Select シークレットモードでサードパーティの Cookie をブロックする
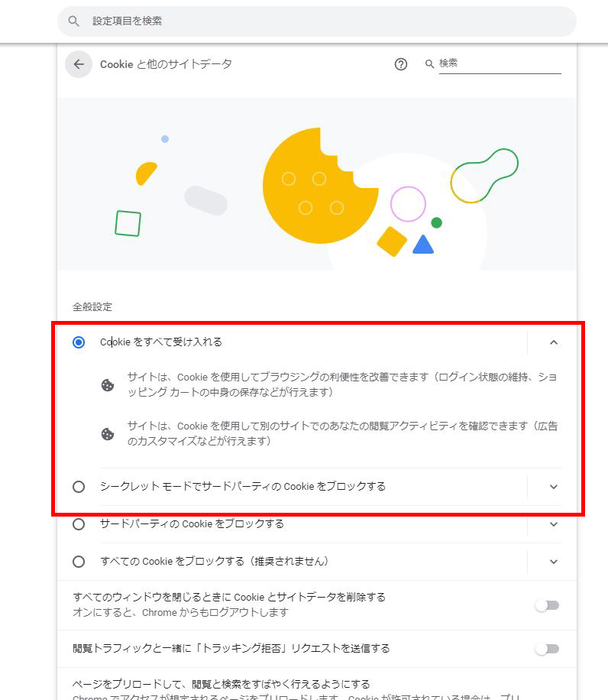 [78, 487]
